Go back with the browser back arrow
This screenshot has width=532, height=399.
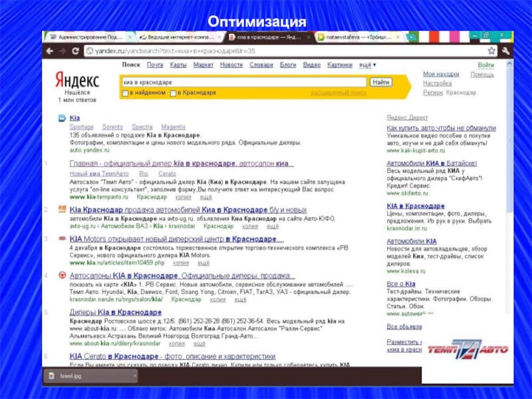[50, 51]
